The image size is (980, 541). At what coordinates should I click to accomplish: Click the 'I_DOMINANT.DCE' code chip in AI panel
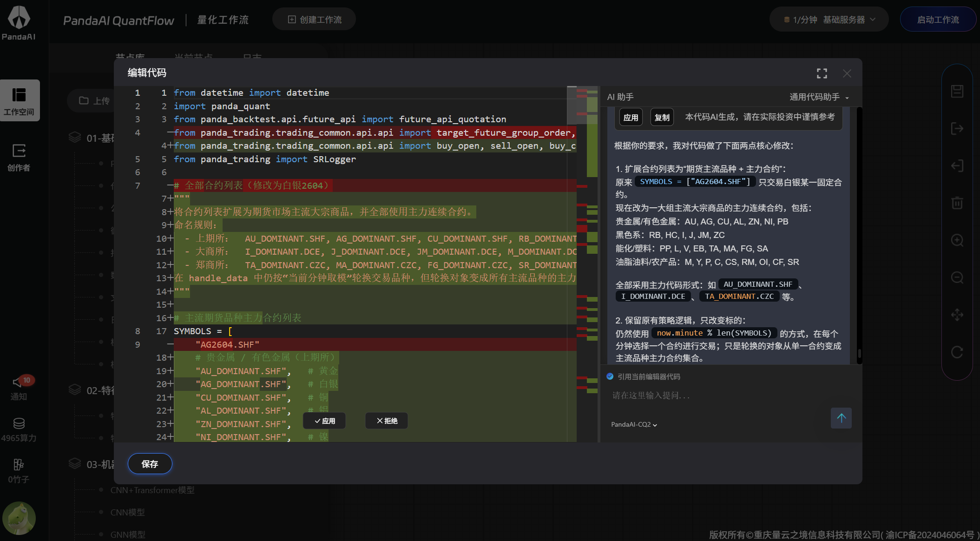(x=653, y=296)
